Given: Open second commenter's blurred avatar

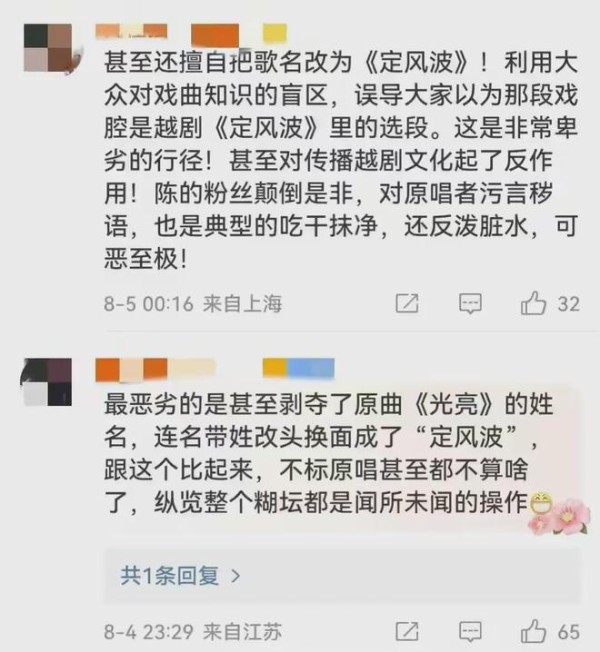Looking at the screenshot, I should click(48, 382).
